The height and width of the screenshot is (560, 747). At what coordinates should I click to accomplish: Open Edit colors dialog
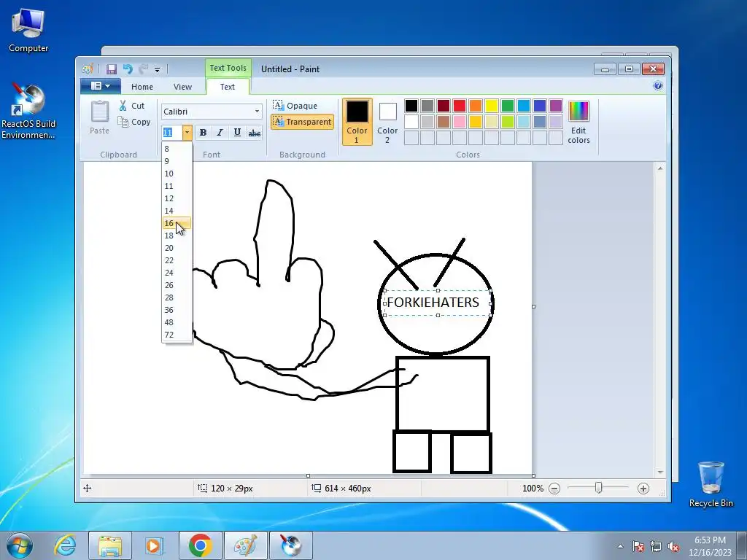(578, 122)
